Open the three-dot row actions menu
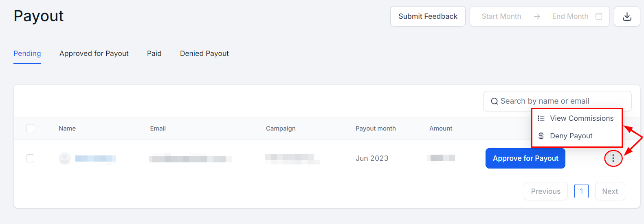The height and width of the screenshot is (224, 644). [613, 158]
